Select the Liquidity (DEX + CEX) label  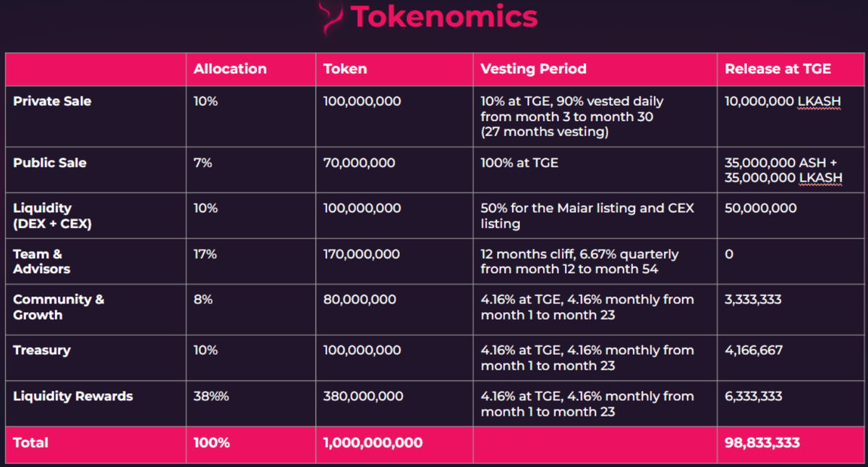[52, 216]
